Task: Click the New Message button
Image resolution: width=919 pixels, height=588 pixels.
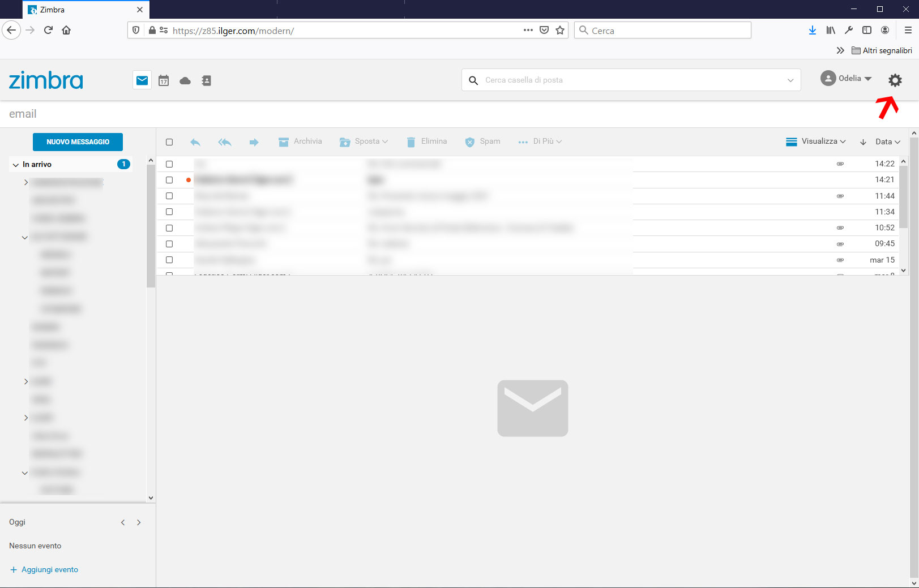Action: pyautogui.click(x=78, y=142)
